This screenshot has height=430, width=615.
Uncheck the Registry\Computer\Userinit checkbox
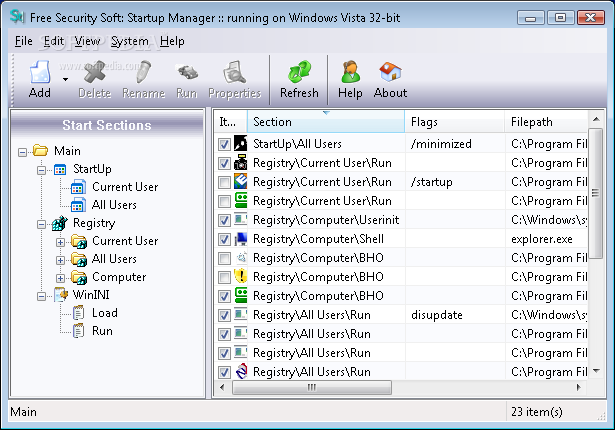pyautogui.click(x=224, y=220)
